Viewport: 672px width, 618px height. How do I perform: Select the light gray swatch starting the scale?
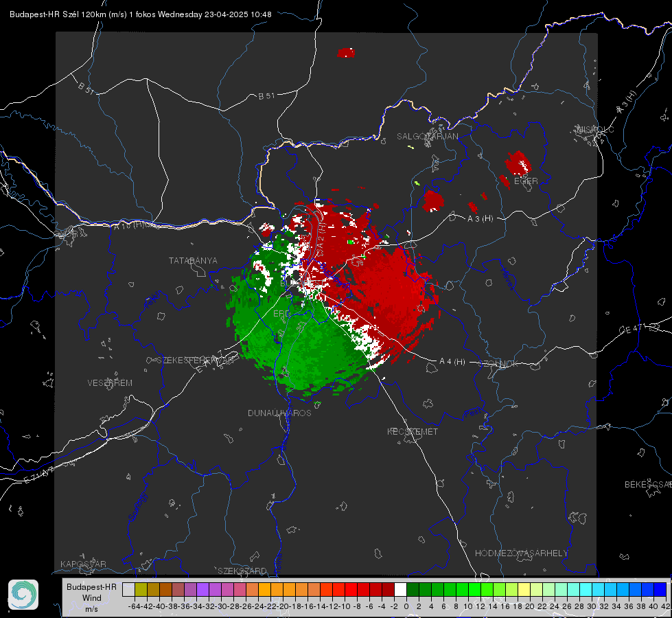(x=128, y=590)
